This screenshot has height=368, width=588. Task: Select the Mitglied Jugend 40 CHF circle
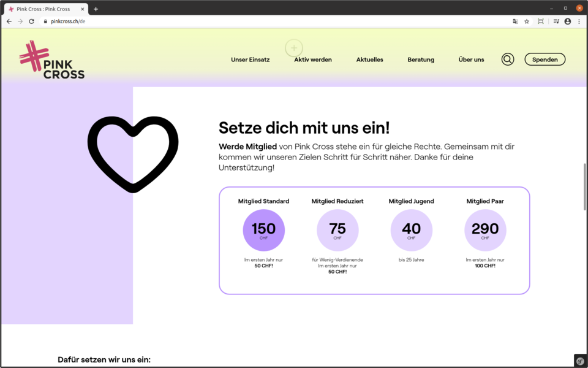[412, 230]
